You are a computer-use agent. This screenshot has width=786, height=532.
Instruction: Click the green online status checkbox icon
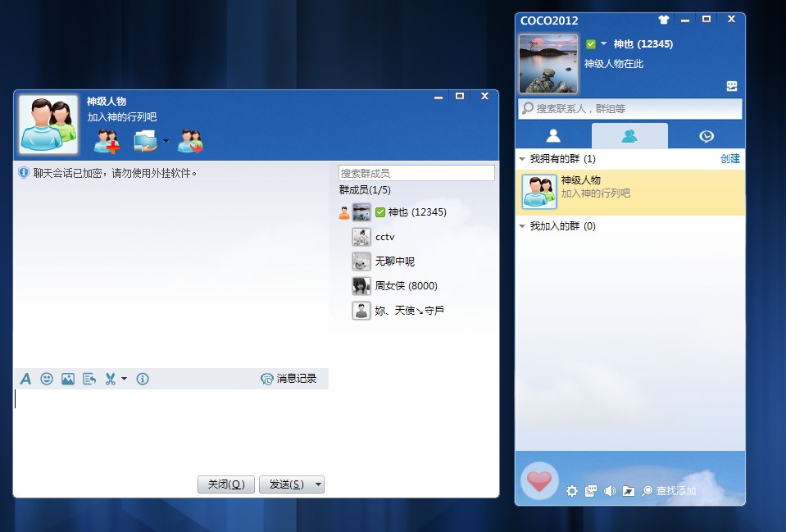[591, 44]
